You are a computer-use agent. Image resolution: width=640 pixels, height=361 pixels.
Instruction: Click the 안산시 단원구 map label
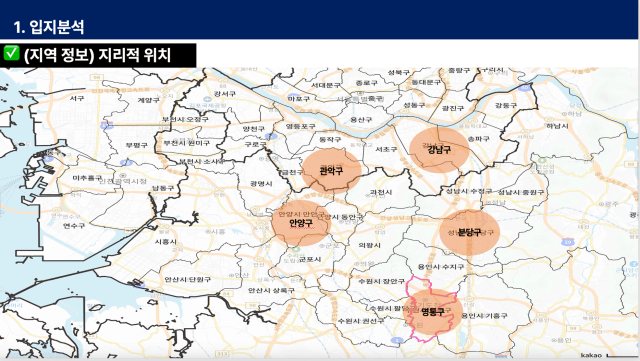pyautogui.click(x=188, y=279)
